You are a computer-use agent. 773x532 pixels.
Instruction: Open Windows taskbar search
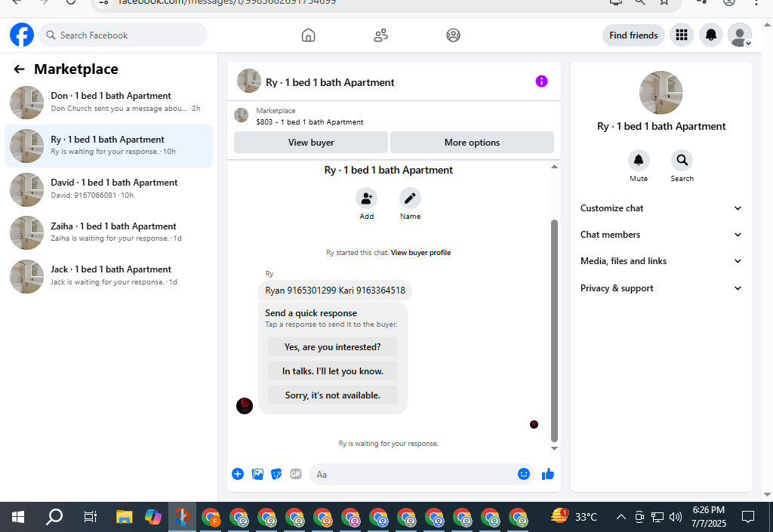(54, 517)
